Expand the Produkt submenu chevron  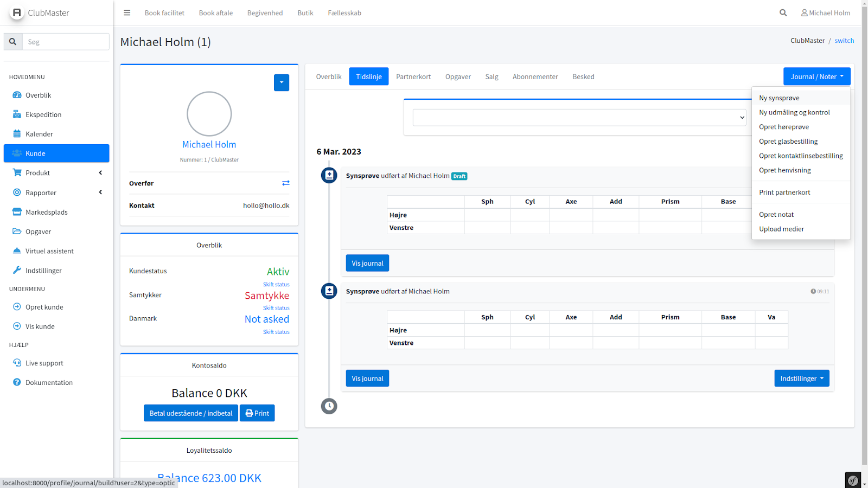point(100,173)
